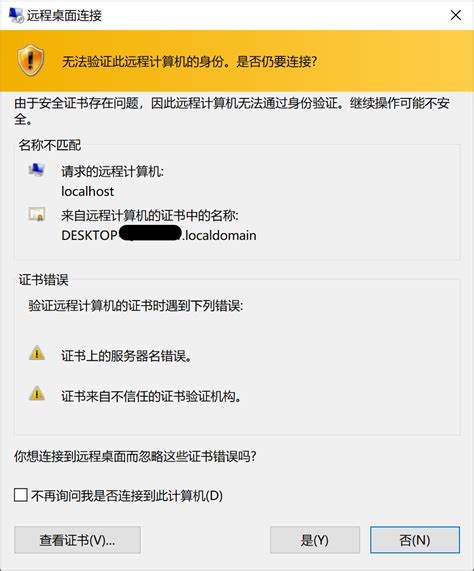474x571 pixels.
Task: Click 证书来自不信任的证书验证机构 error message
Action: tap(151, 396)
